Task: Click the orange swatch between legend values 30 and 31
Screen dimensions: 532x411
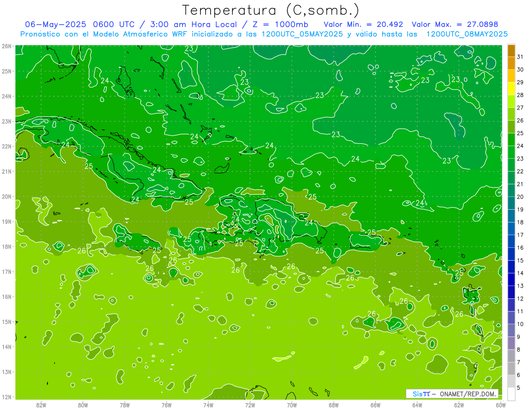Action: (511, 63)
